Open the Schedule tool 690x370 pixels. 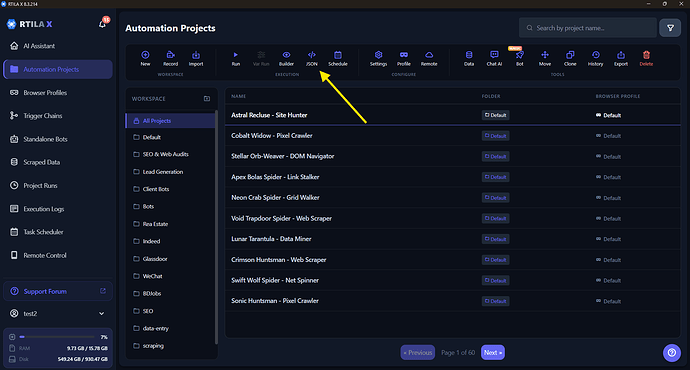[x=338, y=58]
